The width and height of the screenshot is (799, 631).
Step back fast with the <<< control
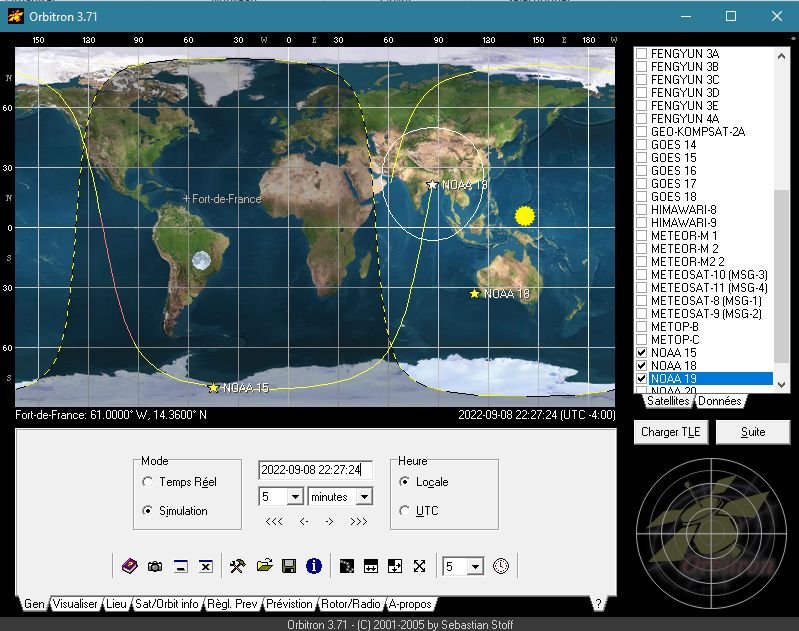coord(274,521)
